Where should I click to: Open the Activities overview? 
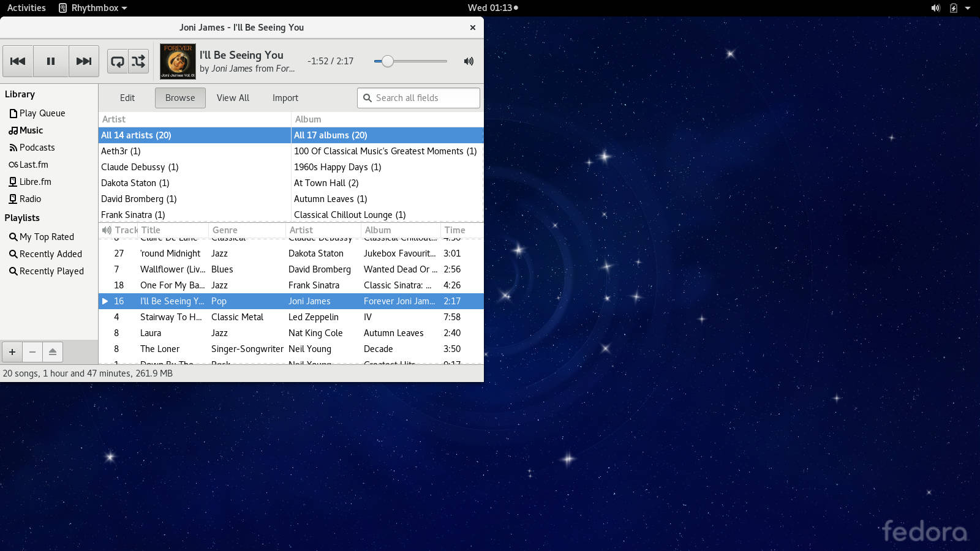[26, 8]
